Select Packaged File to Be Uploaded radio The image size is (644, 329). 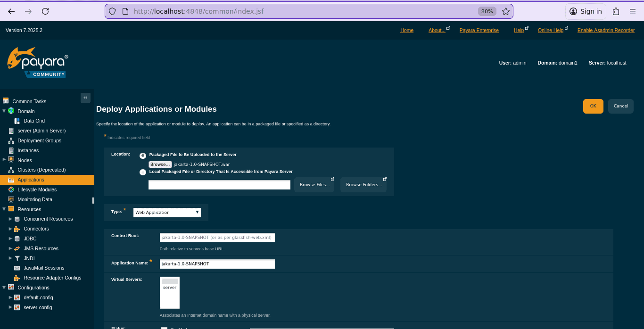coord(143,156)
